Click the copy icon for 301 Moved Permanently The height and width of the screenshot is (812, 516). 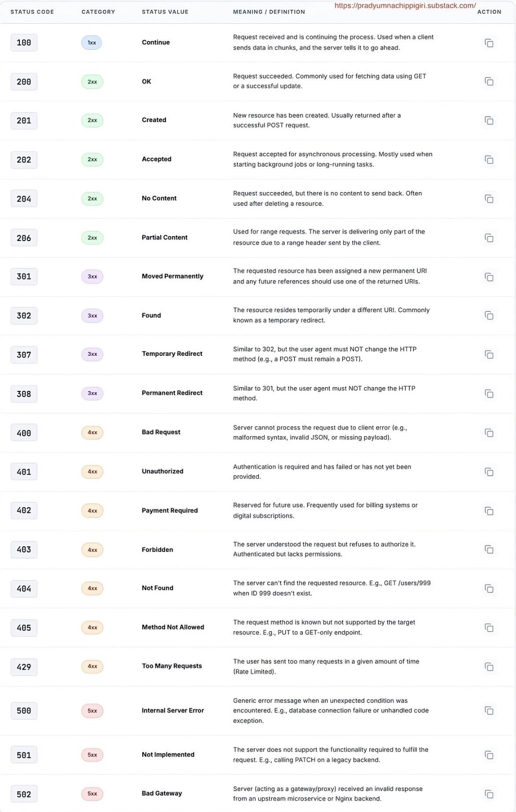tap(489, 277)
